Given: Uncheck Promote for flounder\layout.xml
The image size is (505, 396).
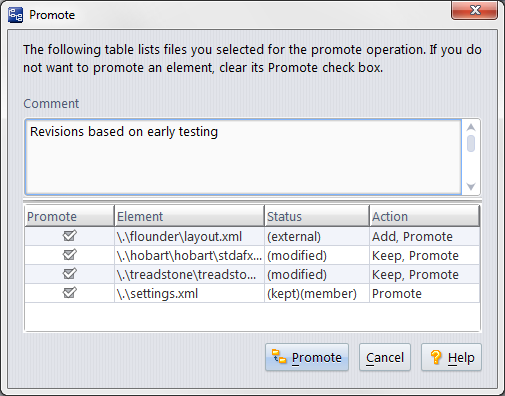Looking at the screenshot, I should pyautogui.click(x=70, y=236).
